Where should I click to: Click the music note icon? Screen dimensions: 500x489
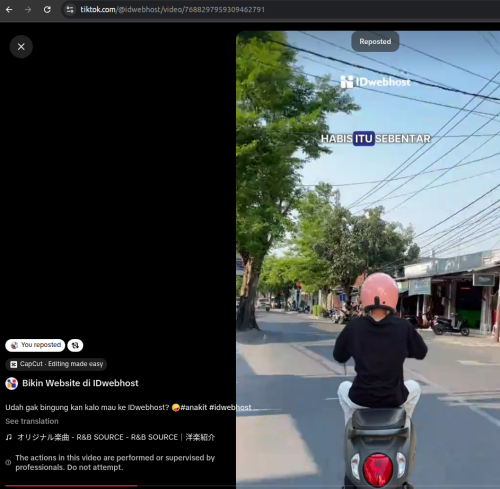9,437
